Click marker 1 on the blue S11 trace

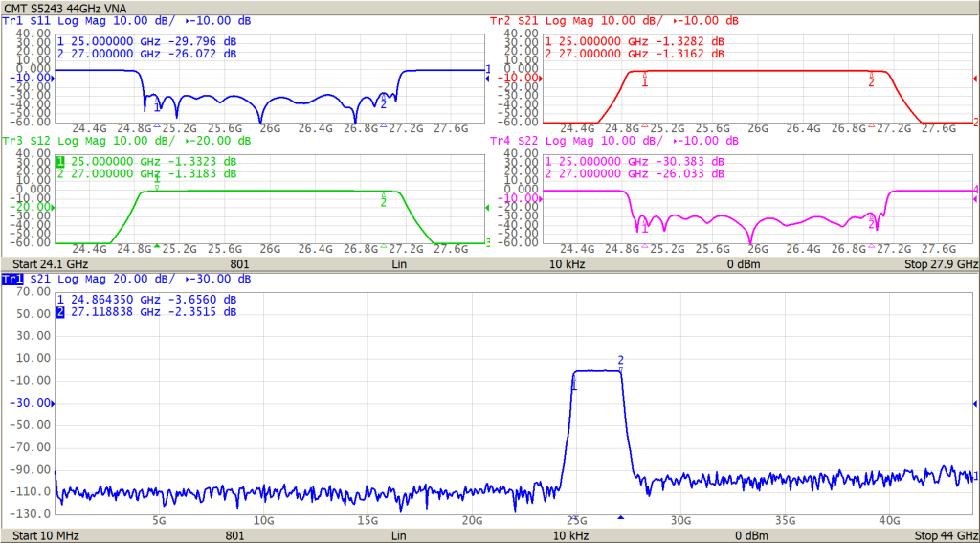[x=157, y=106]
